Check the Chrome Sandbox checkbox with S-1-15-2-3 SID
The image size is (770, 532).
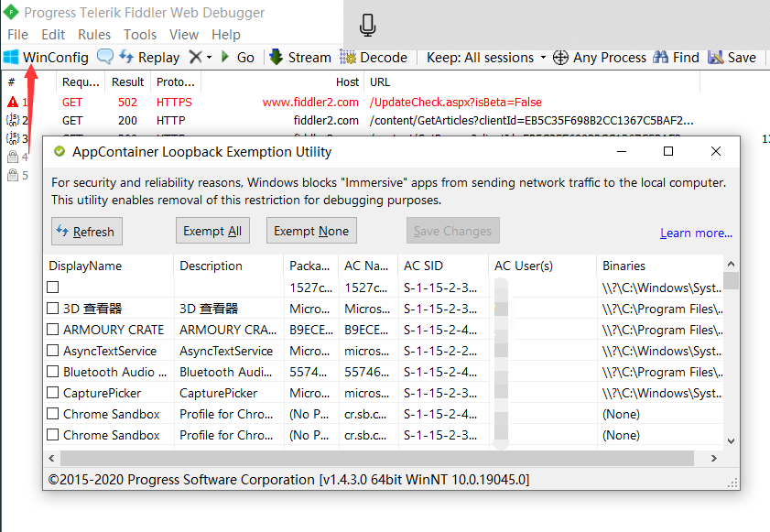[52, 435]
